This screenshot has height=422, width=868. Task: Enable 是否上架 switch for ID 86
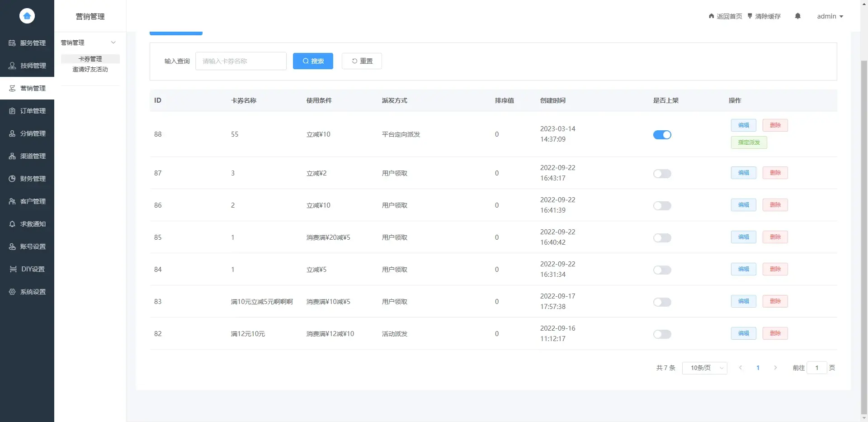click(662, 206)
